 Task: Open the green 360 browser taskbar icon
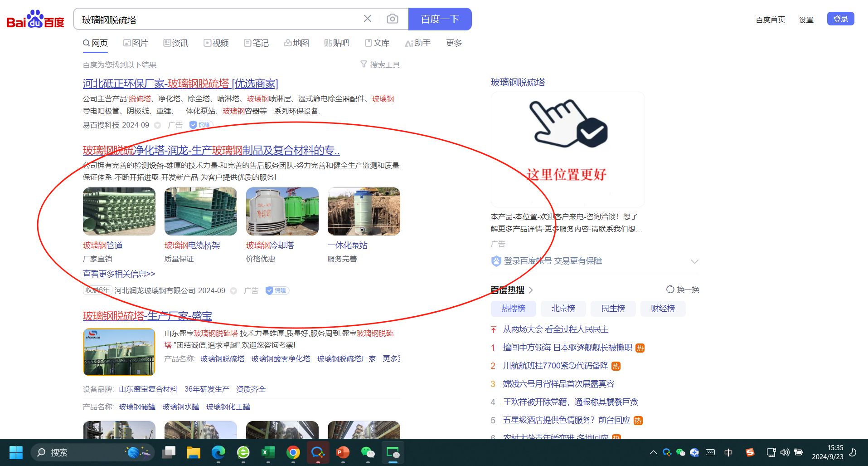click(243, 452)
